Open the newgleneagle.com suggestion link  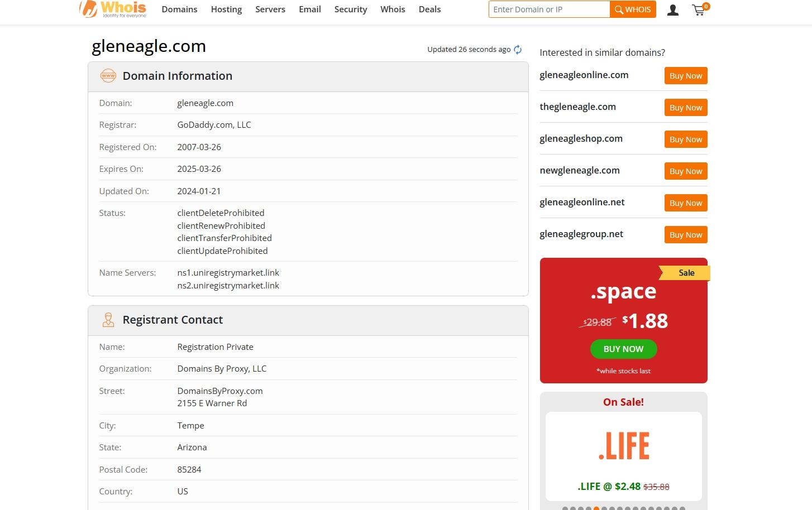click(580, 171)
